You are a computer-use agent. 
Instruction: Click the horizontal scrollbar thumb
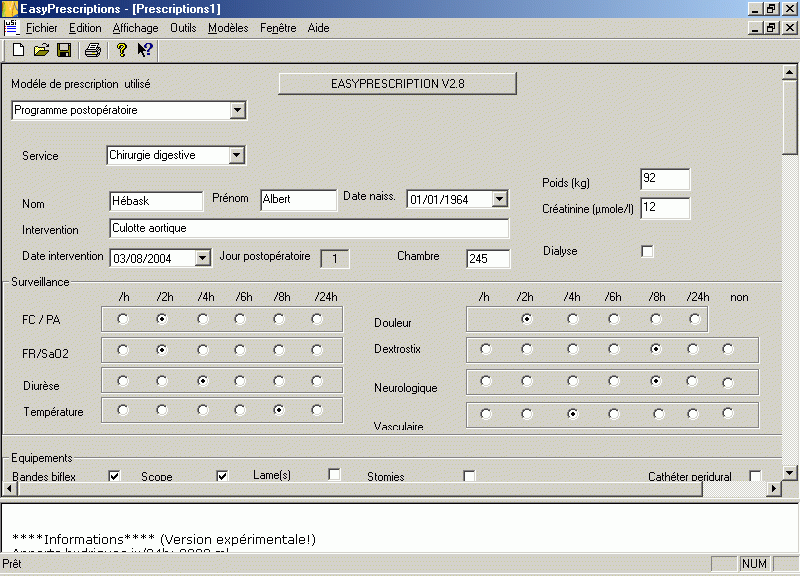(x=360, y=489)
